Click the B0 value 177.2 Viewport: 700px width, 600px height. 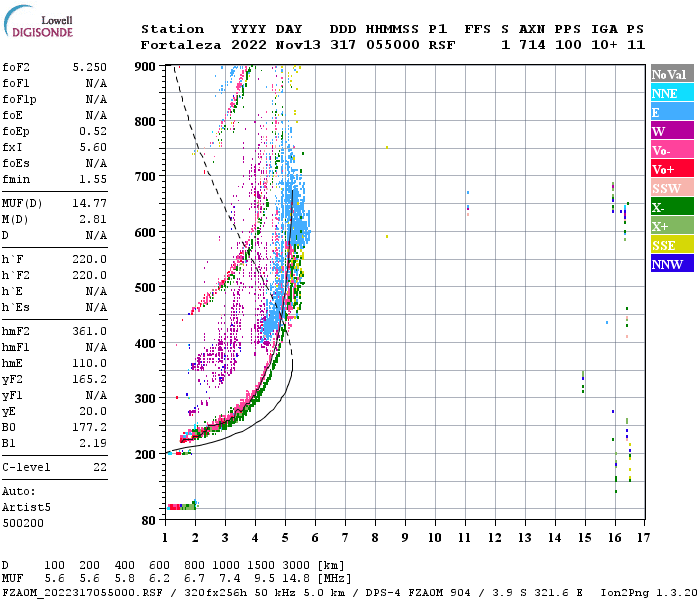90,427
